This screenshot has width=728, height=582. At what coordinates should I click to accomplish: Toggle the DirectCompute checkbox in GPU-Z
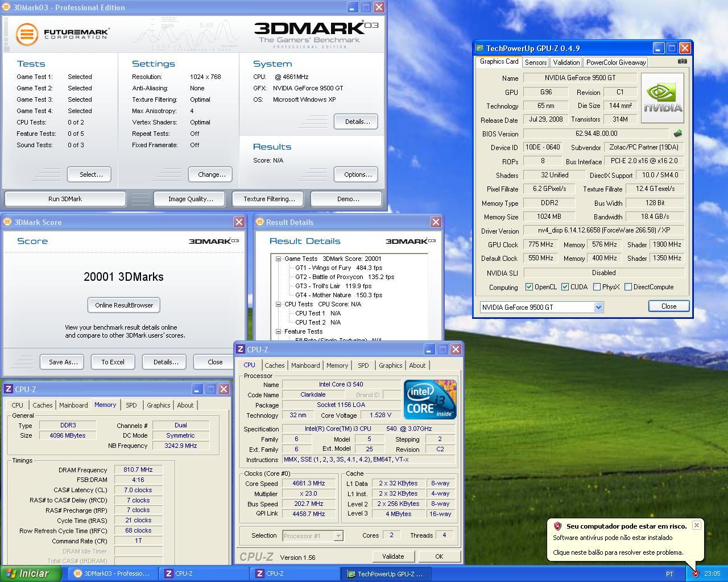[628, 287]
